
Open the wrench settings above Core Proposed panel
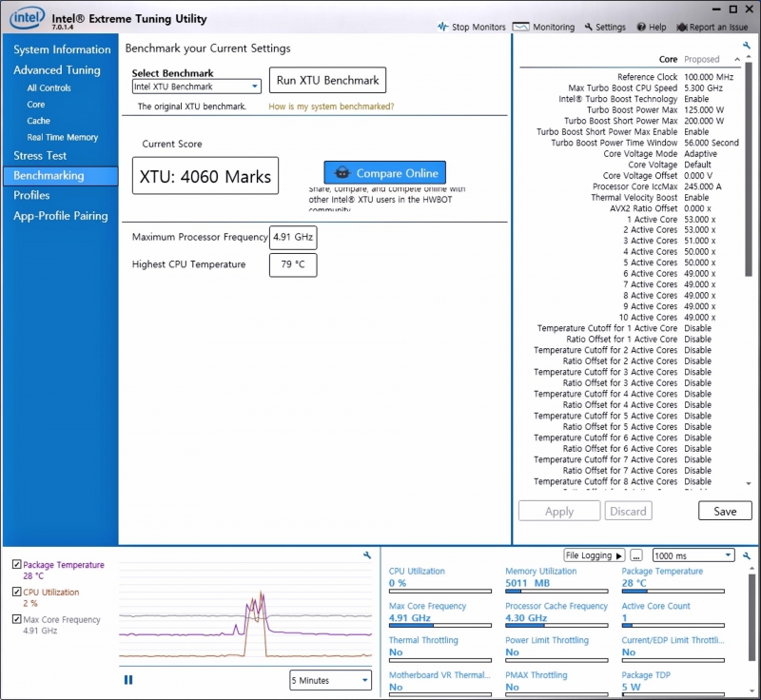(747, 45)
